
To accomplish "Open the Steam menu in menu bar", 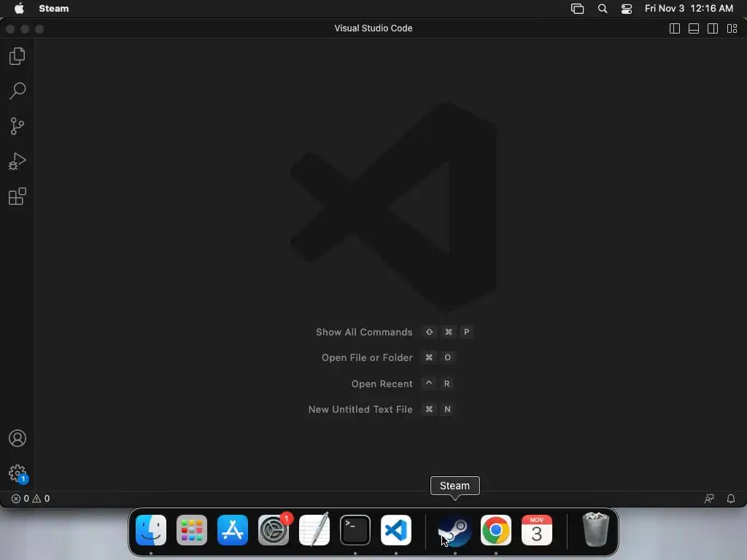I will pos(54,9).
